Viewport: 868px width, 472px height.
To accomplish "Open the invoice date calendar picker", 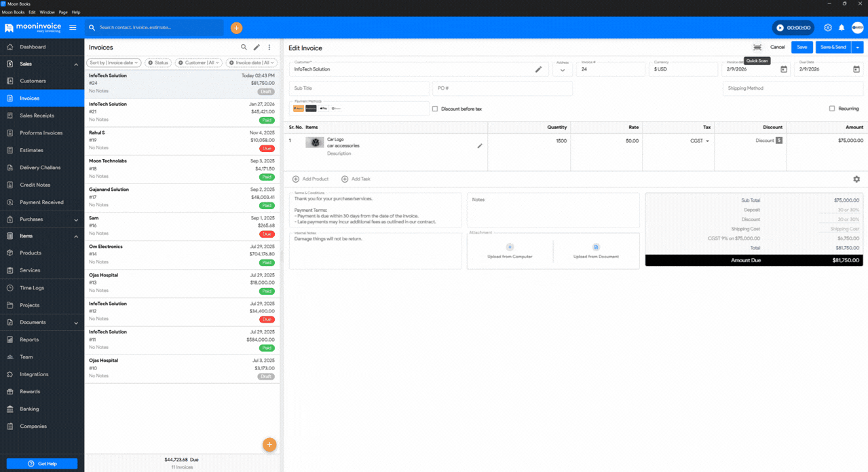I will click(x=784, y=69).
